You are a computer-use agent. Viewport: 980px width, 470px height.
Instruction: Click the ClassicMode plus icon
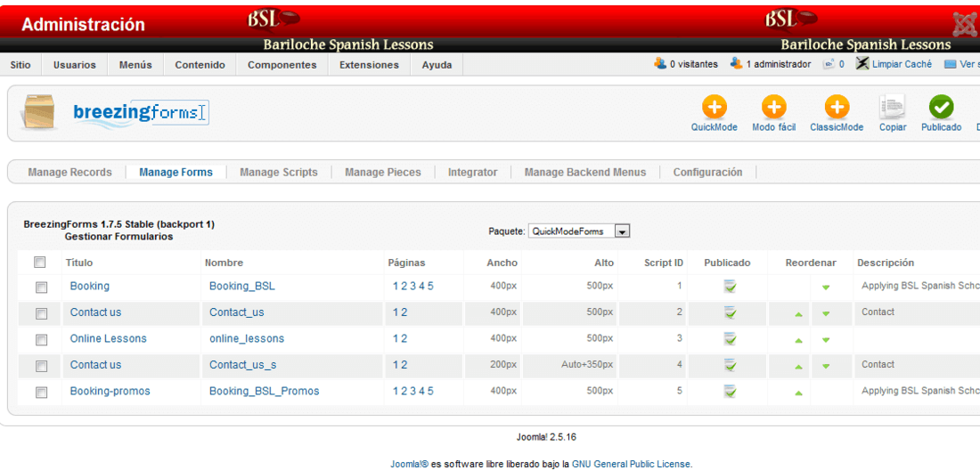coord(837,108)
